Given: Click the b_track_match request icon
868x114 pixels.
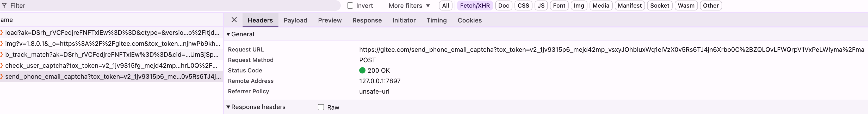Looking at the screenshot, I should point(2,54).
